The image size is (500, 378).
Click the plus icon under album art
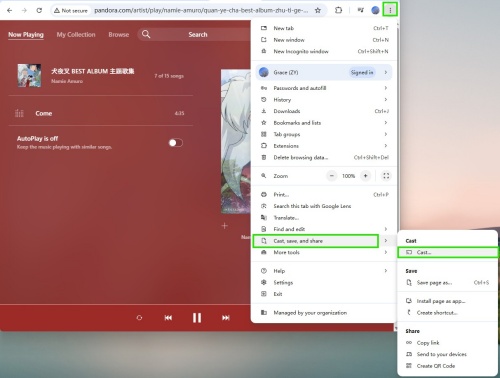tap(225, 226)
